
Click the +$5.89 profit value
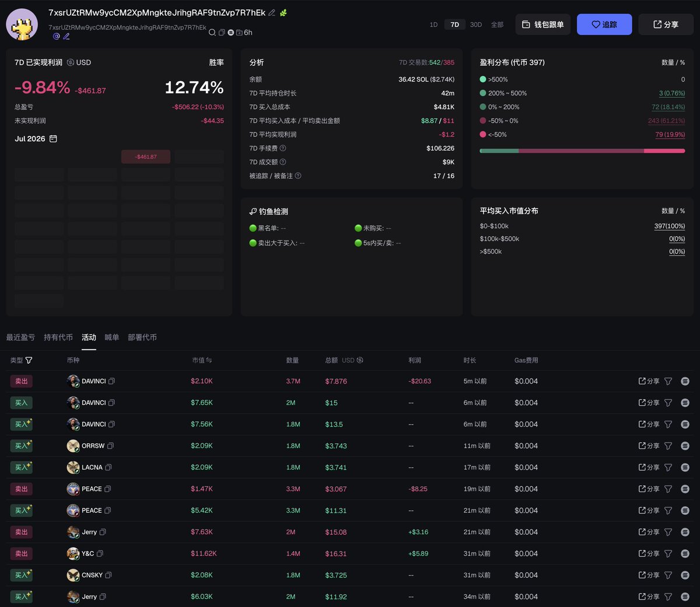(418, 553)
